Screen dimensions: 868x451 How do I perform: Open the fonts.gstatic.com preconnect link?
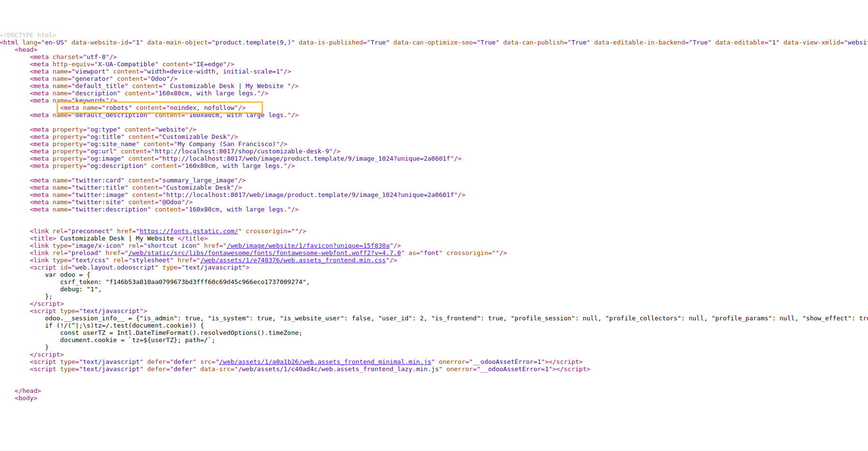189,231
